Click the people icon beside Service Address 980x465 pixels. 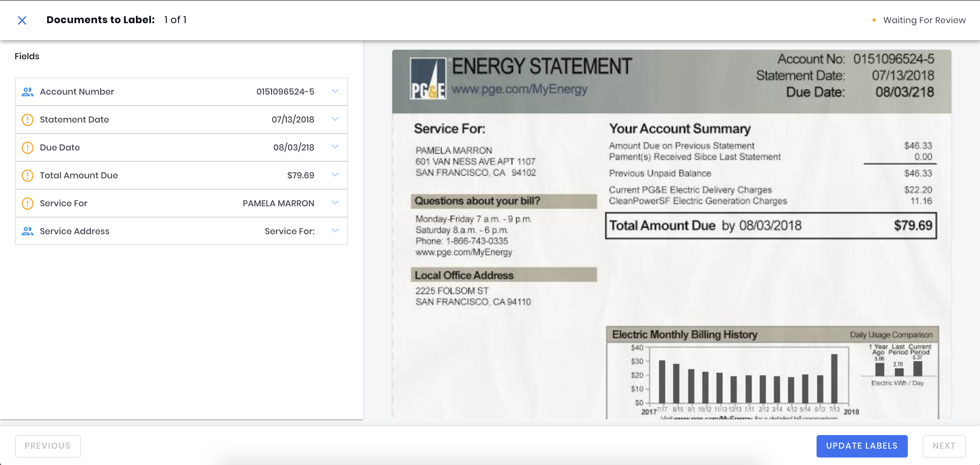[27, 231]
